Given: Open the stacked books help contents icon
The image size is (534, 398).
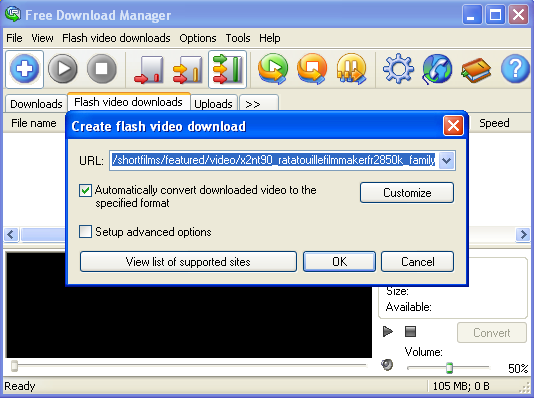Looking at the screenshot, I should (476, 70).
